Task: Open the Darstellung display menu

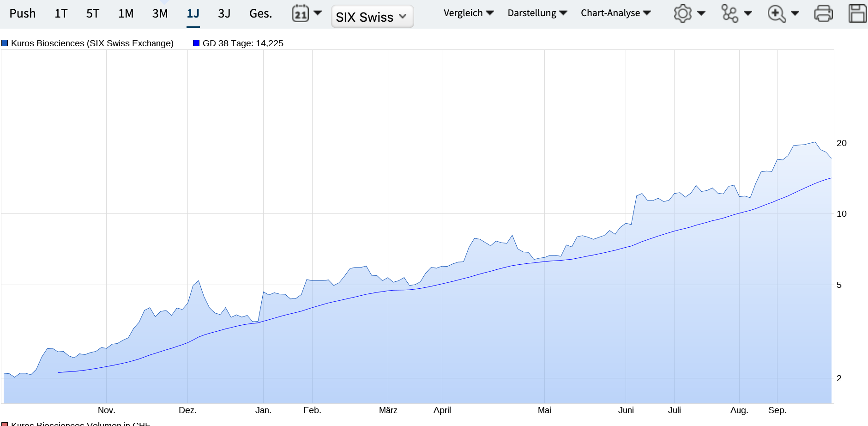Action: [537, 13]
